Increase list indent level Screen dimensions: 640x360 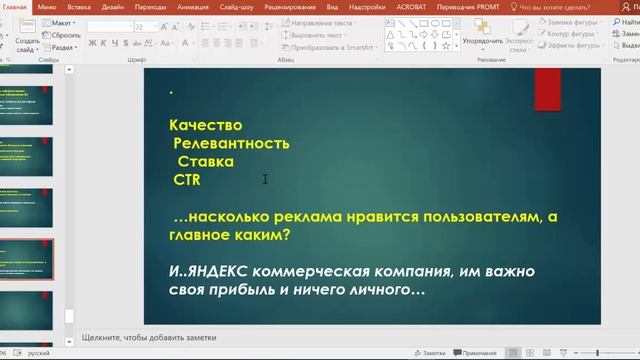click(253, 27)
